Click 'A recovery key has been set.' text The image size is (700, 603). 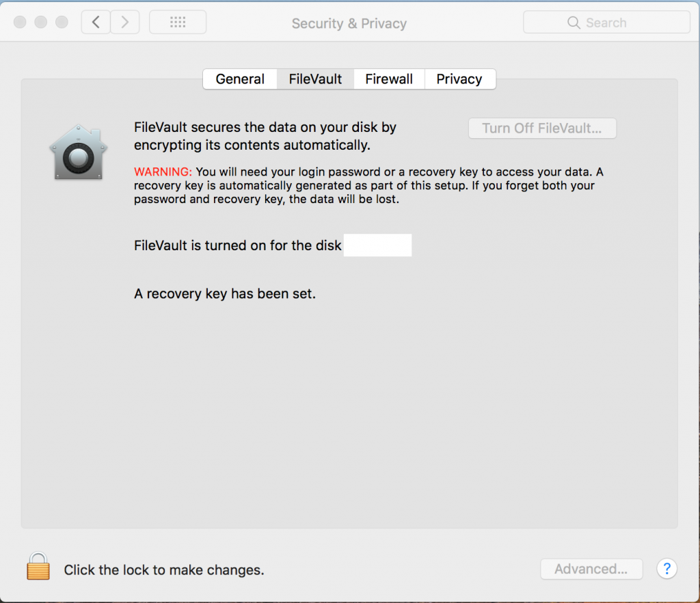pos(224,294)
